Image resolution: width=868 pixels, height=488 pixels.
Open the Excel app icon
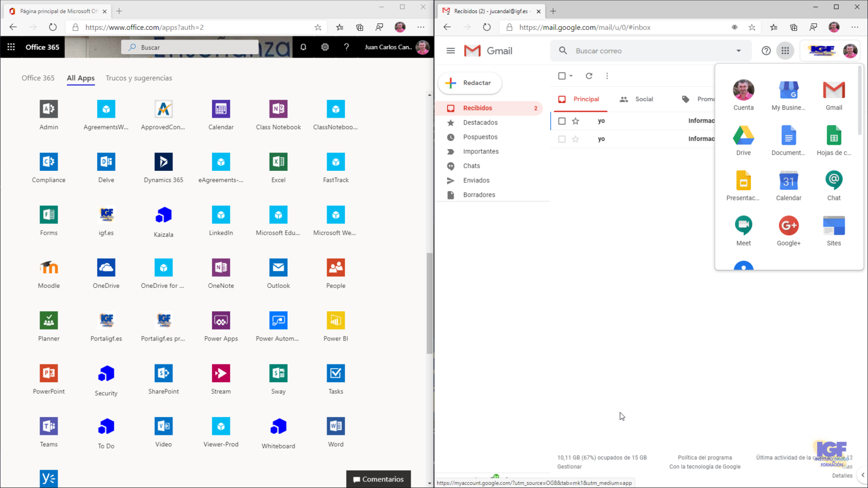tap(278, 162)
